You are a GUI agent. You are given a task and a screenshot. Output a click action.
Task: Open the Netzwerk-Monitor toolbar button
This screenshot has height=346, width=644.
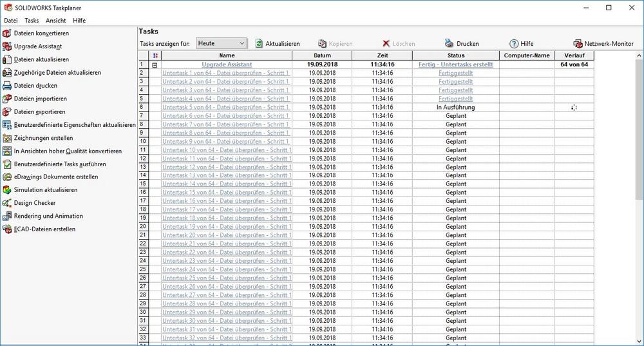point(603,44)
